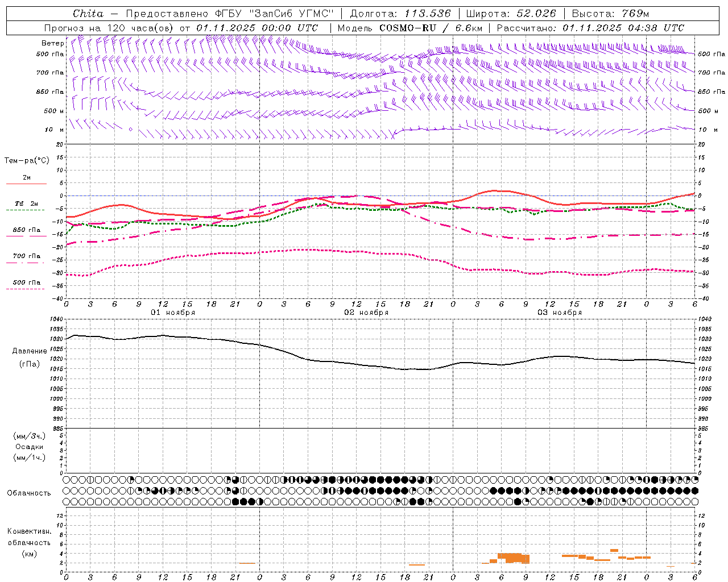Click the "700 гПа" entry in temperature legend
The width and height of the screenshot is (728, 582).
click(27, 256)
